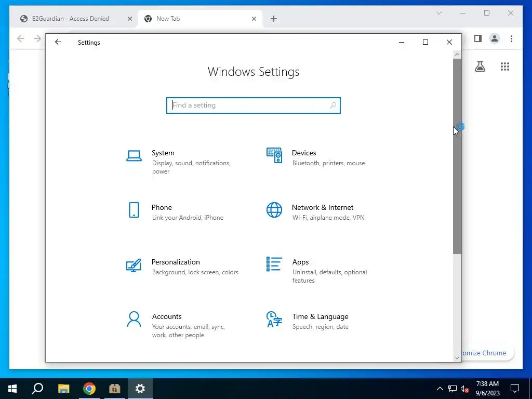Open Devices settings title
This screenshot has width=532, height=399.
[x=304, y=153]
